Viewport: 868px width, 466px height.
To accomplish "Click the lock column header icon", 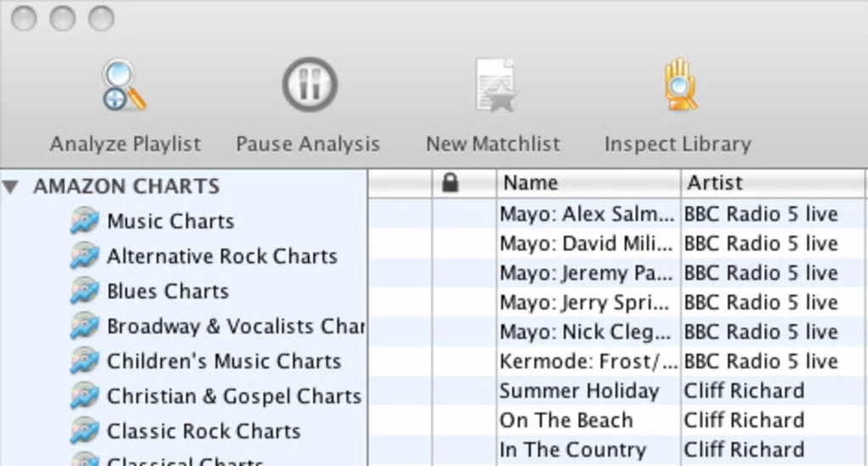I will tap(450, 183).
